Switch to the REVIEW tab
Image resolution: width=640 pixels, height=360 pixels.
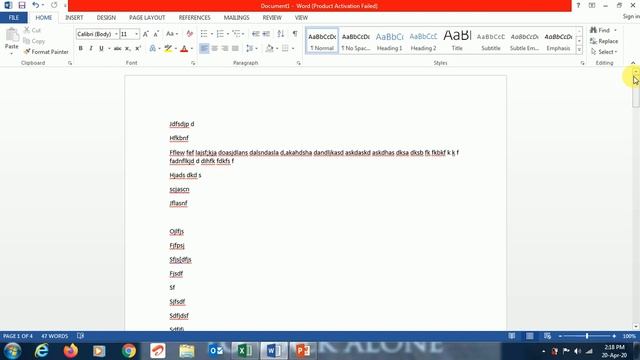272,18
